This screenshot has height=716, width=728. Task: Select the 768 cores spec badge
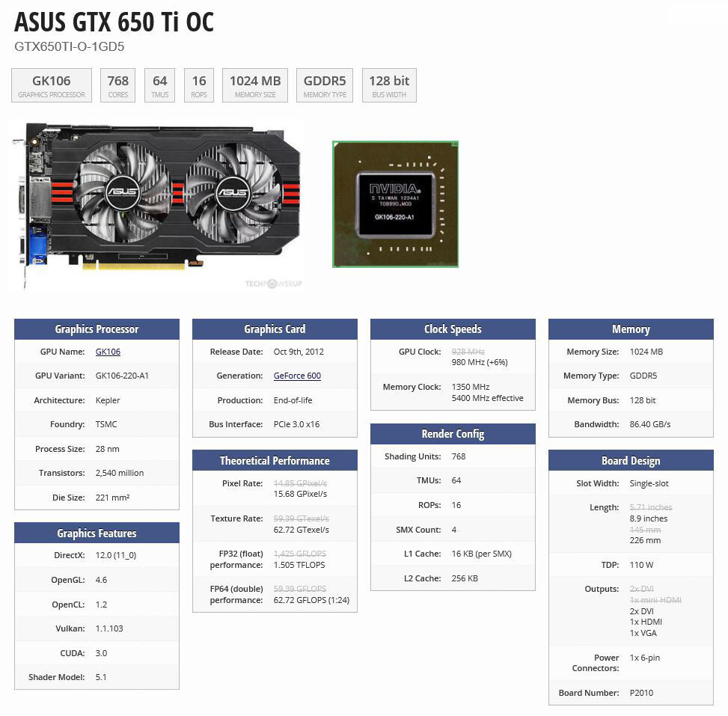click(x=117, y=85)
